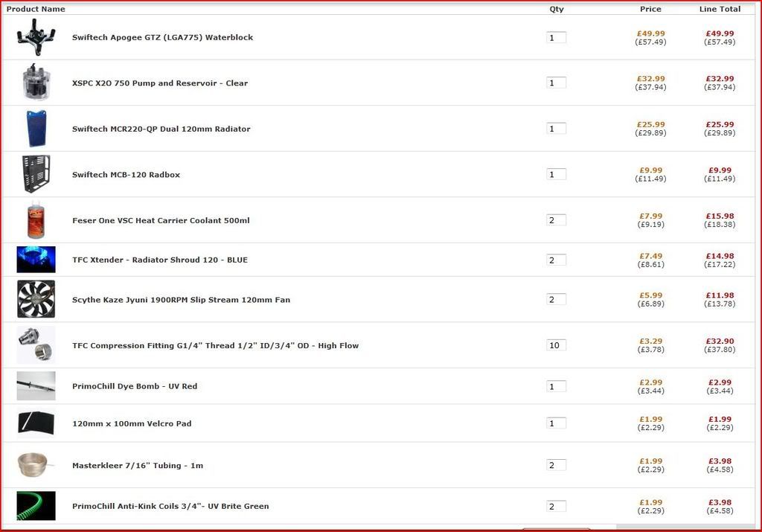Viewport: 762px width, 532px height.
Task: Click quantity box for TFC Compression Fitting
Action: click(x=556, y=345)
